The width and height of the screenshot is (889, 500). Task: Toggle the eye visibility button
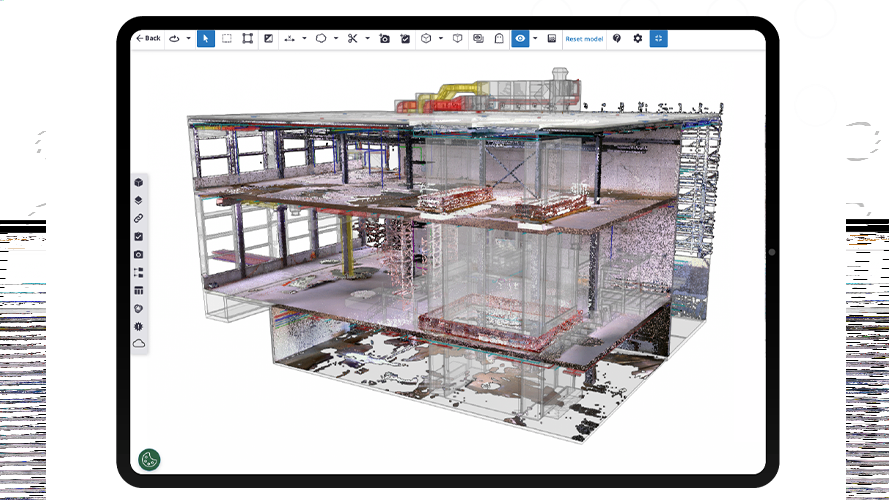pos(520,39)
